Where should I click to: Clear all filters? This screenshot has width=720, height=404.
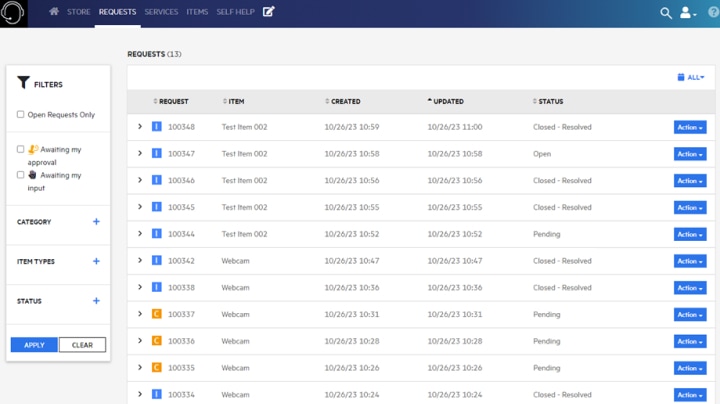click(x=82, y=345)
